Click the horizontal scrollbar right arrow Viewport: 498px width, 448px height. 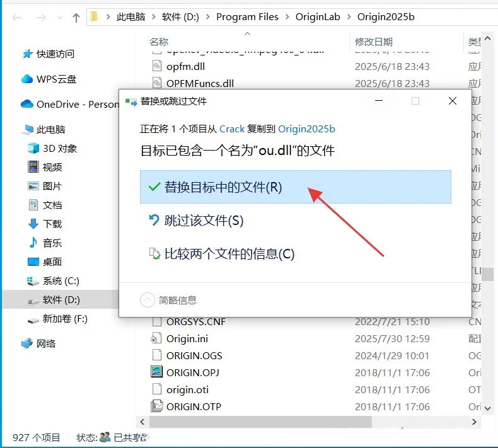point(474,422)
